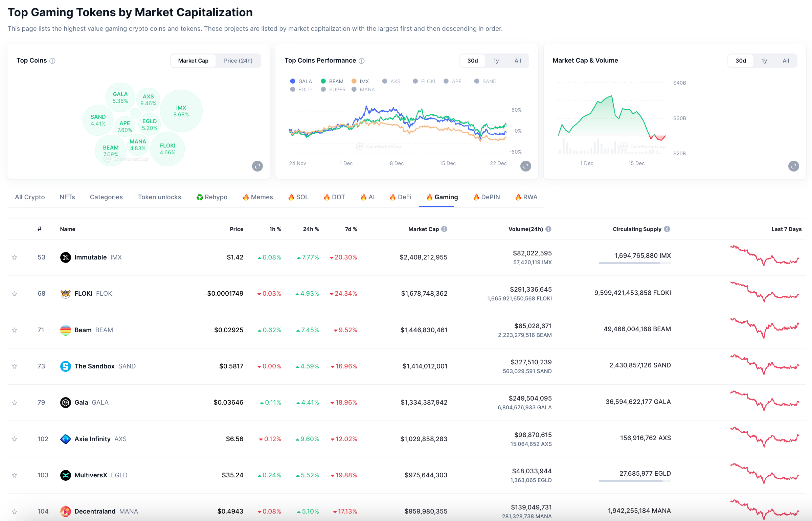812x521 pixels.
Task: Click Market Cap column info icon
Action: pos(444,229)
